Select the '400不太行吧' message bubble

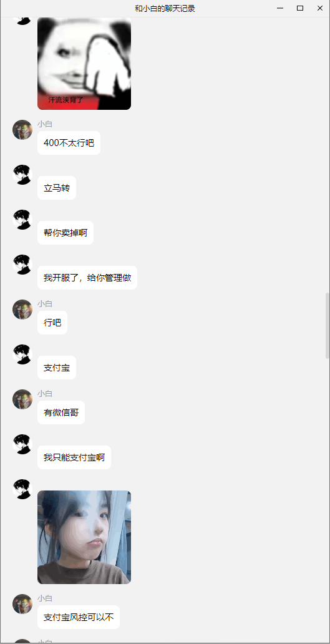coord(69,143)
